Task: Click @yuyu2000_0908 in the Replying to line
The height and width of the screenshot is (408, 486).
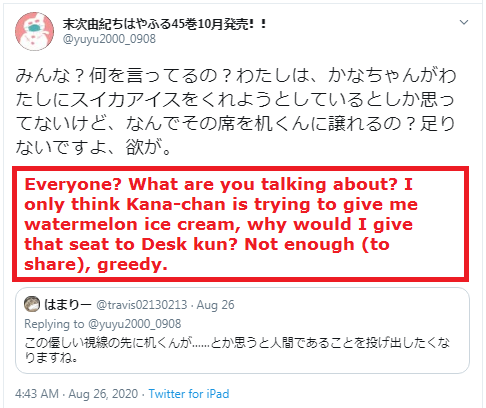Action: tap(135, 324)
